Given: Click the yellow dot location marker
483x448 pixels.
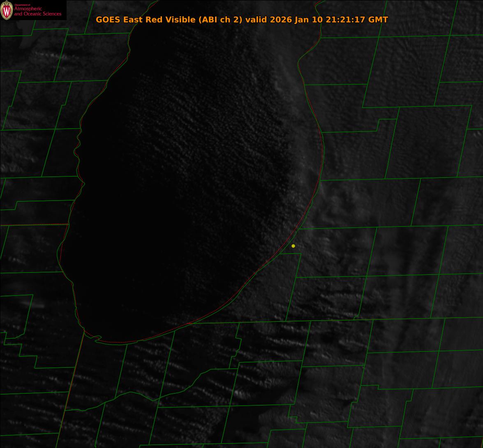Looking at the screenshot, I should click(293, 246).
